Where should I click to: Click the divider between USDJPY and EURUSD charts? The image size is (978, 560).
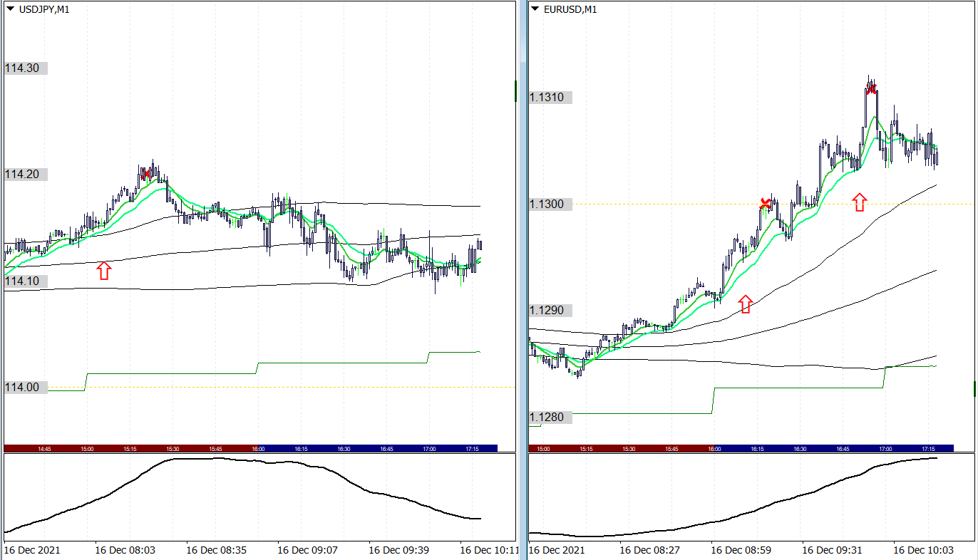coord(522,285)
